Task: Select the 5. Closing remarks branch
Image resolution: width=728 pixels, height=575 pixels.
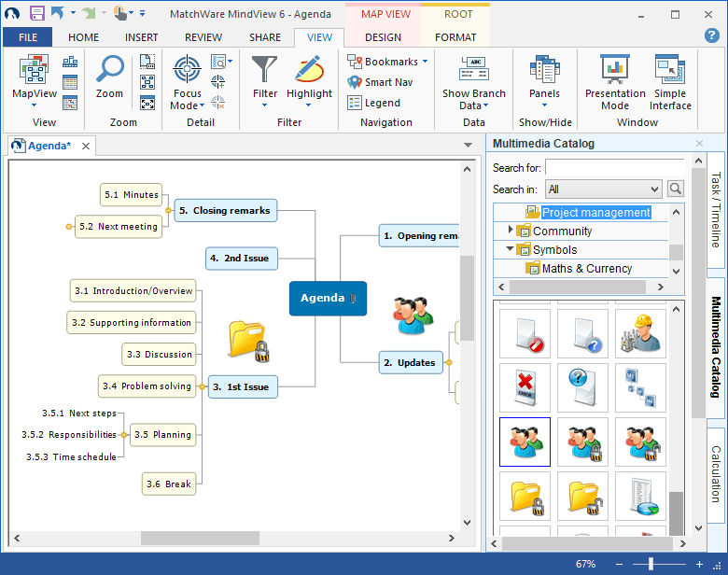Action: [226, 210]
